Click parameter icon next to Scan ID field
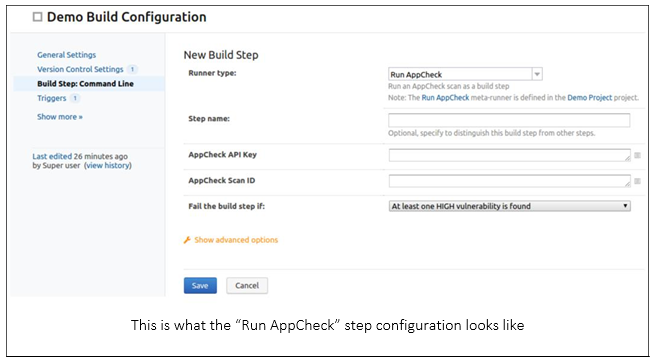 coord(637,181)
